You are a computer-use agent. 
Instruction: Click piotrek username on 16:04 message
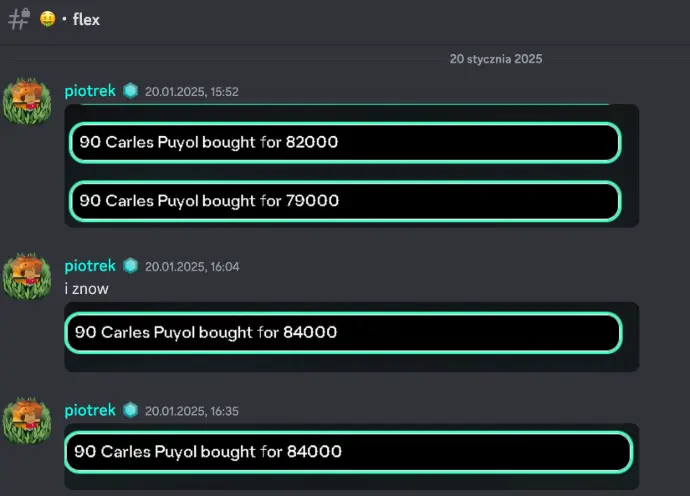pyautogui.click(x=90, y=266)
